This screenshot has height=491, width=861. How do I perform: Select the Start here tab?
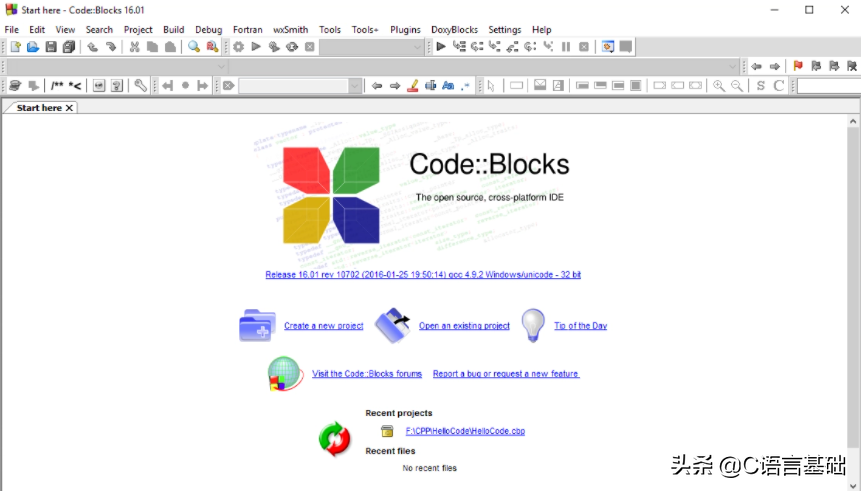tap(39, 108)
